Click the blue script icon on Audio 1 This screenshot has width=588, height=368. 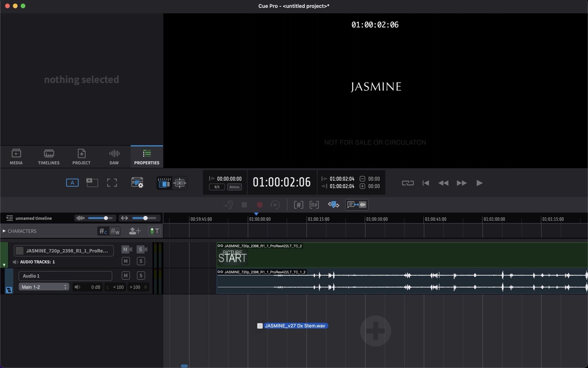tap(9, 290)
